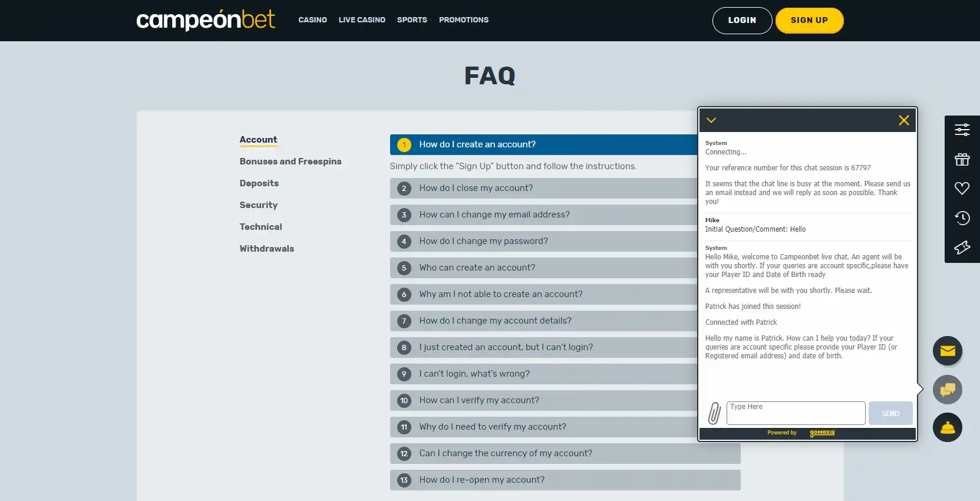Select the Security FAQ category
The image size is (980, 501).
[x=259, y=205]
